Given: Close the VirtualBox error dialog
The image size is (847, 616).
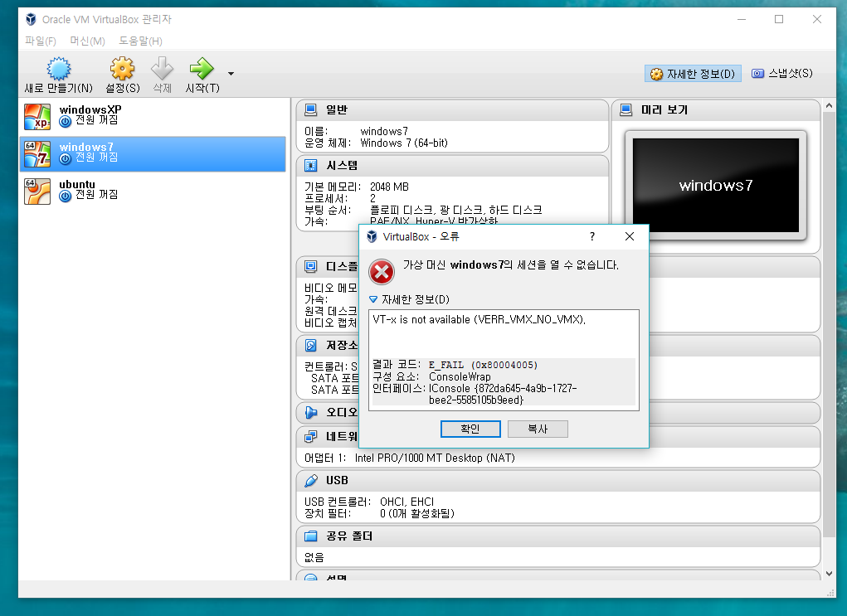Looking at the screenshot, I should click(630, 236).
